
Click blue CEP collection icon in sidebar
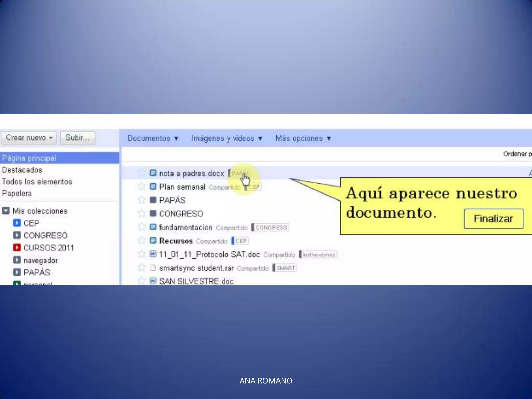(x=17, y=223)
